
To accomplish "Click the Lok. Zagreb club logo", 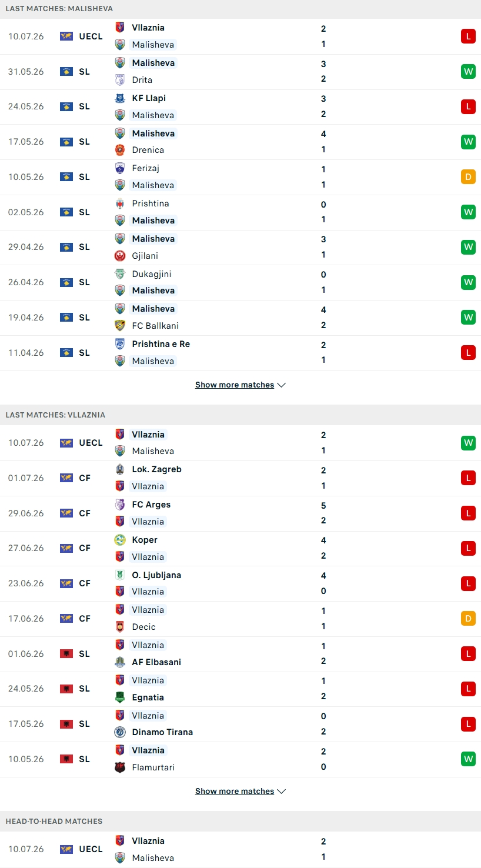I will tap(120, 469).
